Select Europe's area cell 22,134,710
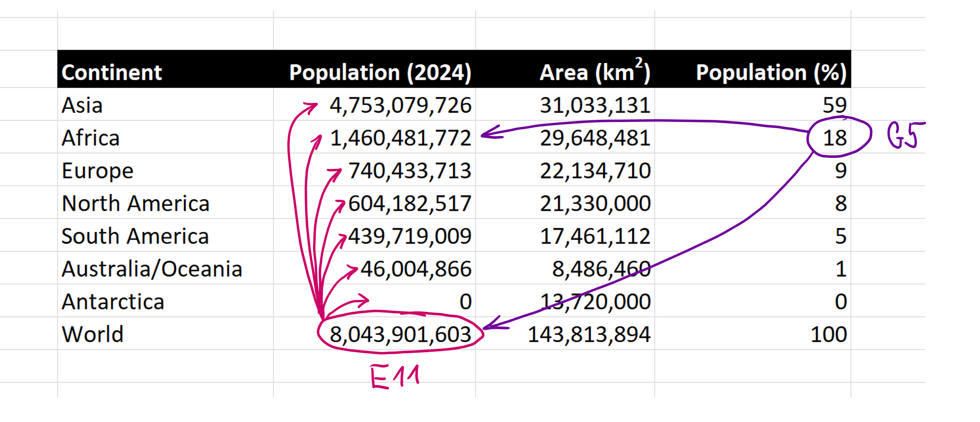The image size is (980, 422). (x=595, y=171)
